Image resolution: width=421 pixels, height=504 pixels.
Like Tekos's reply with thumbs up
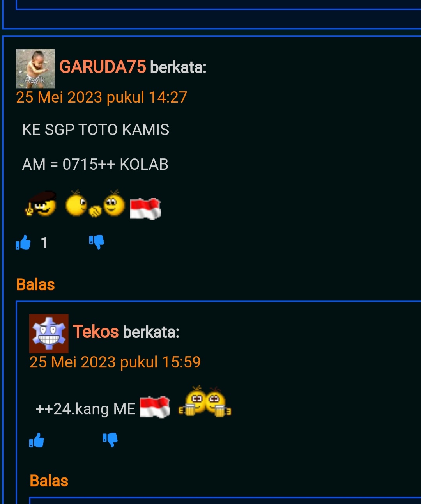click(37, 440)
